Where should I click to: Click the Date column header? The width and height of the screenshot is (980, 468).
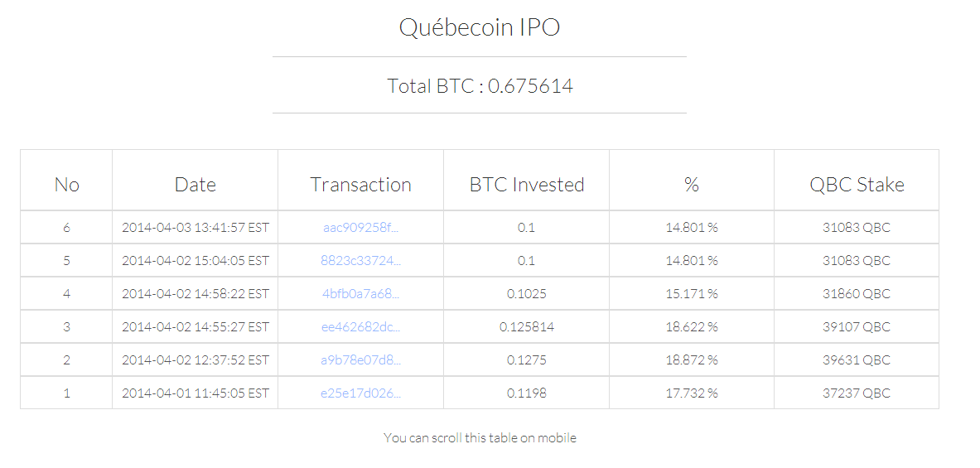point(195,185)
